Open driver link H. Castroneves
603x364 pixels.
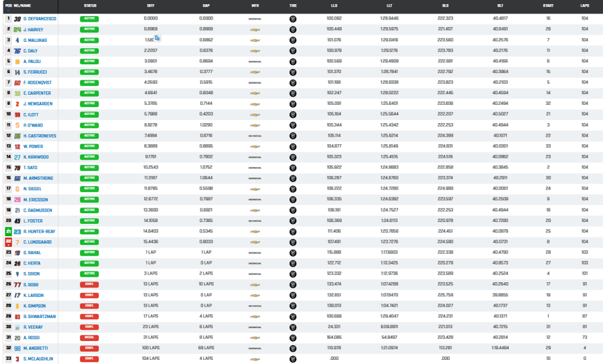click(x=39, y=136)
